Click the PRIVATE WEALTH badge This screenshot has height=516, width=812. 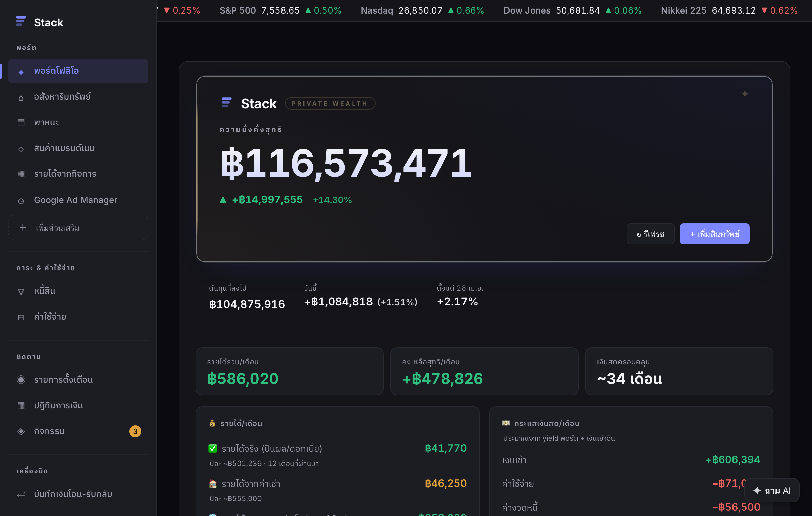[330, 103]
